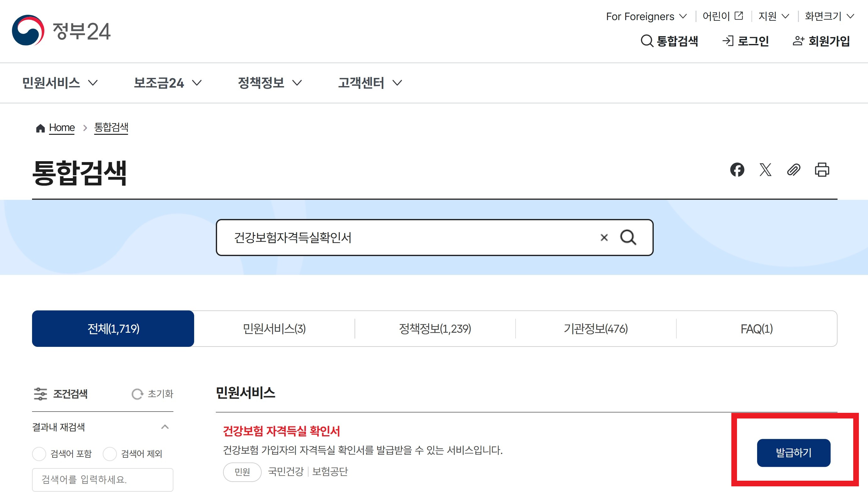868x492 pixels.
Task: Choose the 검색어 제외 radio option
Action: tap(110, 454)
